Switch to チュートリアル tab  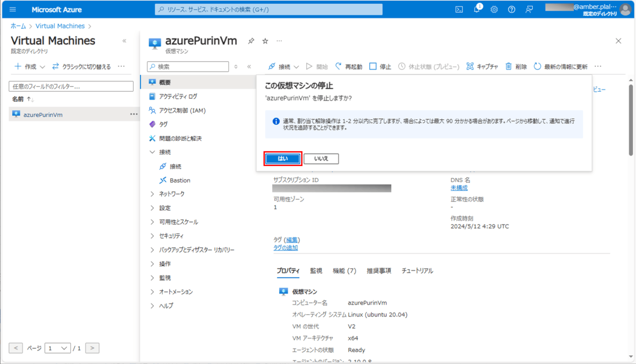click(x=417, y=271)
